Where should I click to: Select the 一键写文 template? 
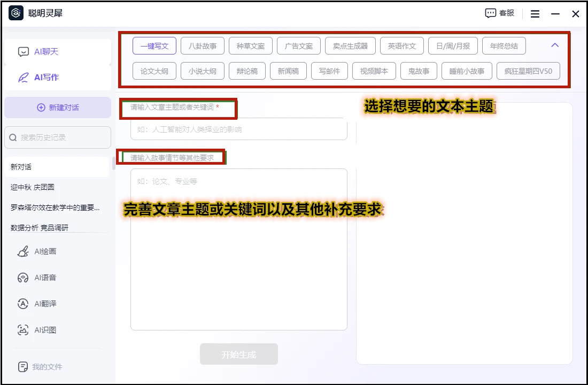(154, 46)
